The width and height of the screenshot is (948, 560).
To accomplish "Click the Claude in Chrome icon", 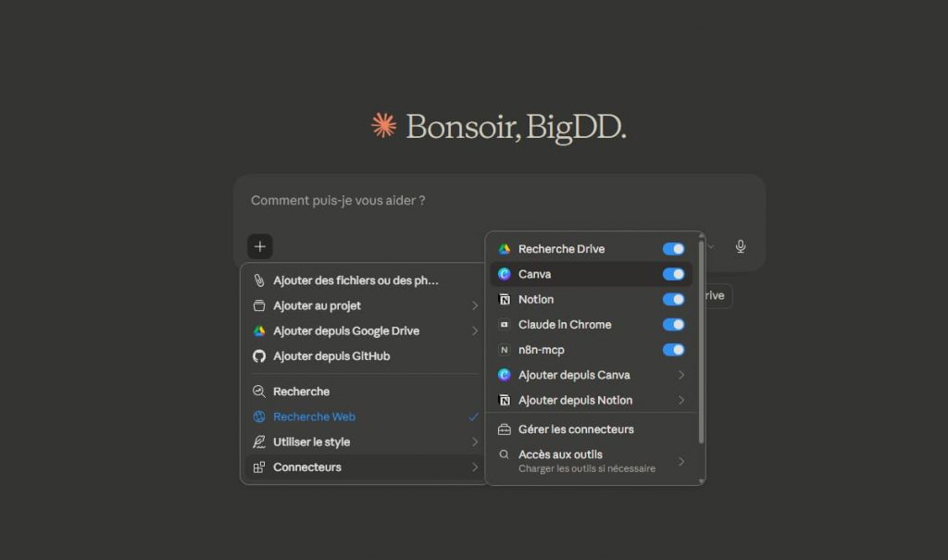I will pos(505,325).
